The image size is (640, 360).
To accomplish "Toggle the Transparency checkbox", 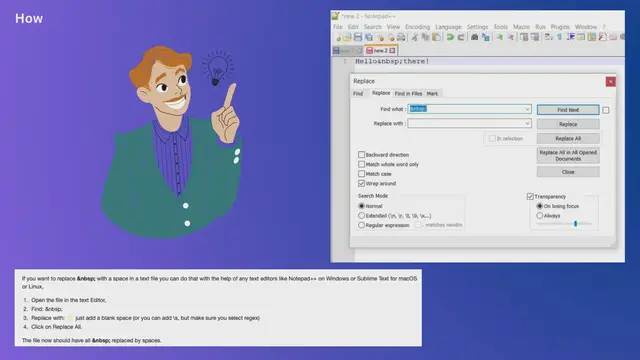I will tap(530, 196).
